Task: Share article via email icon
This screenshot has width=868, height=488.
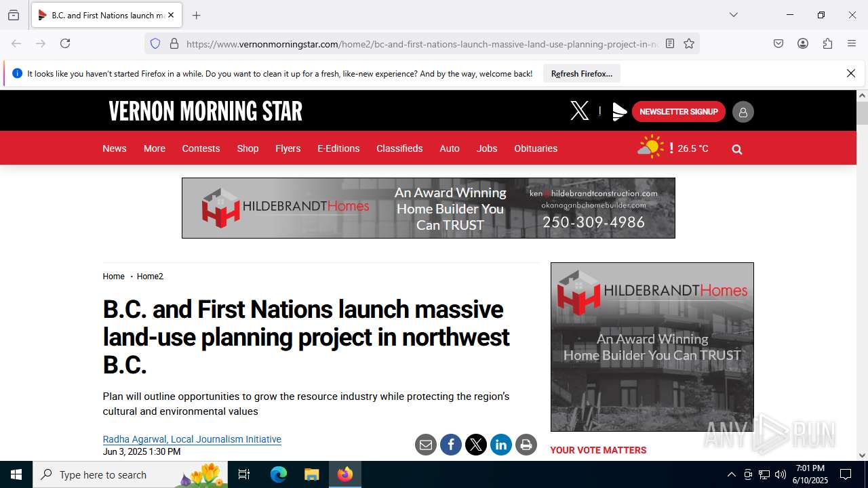Action: 426,445
